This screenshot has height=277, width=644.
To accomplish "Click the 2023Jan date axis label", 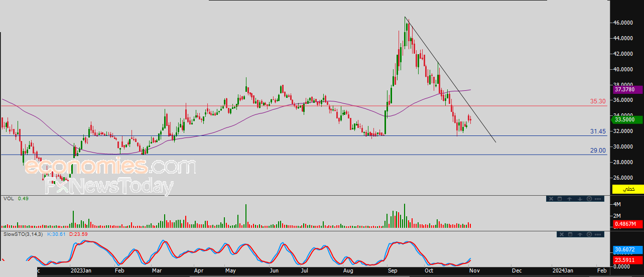I will pyautogui.click(x=80, y=270).
